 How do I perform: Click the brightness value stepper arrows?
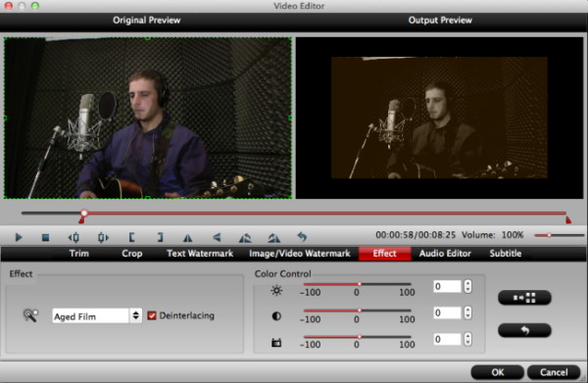pyautogui.click(x=467, y=287)
